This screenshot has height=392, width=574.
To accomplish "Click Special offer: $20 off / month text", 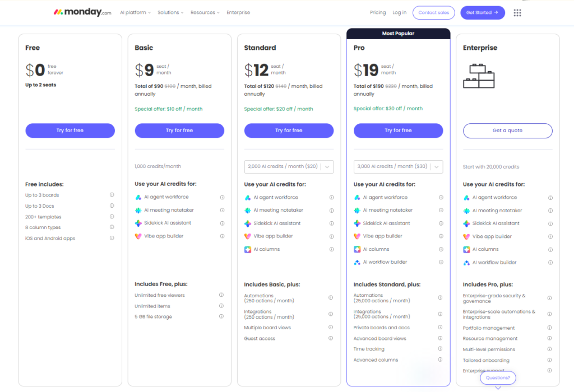I will point(278,109).
